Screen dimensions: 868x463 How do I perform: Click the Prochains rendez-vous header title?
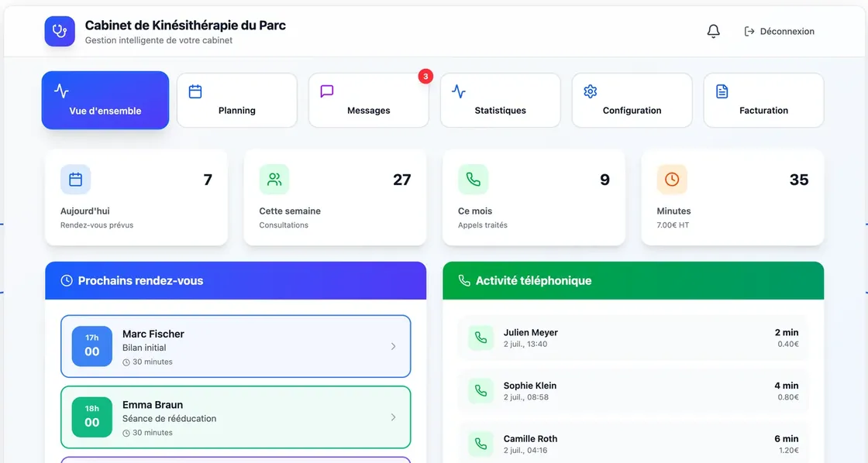pyautogui.click(x=140, y=280)
